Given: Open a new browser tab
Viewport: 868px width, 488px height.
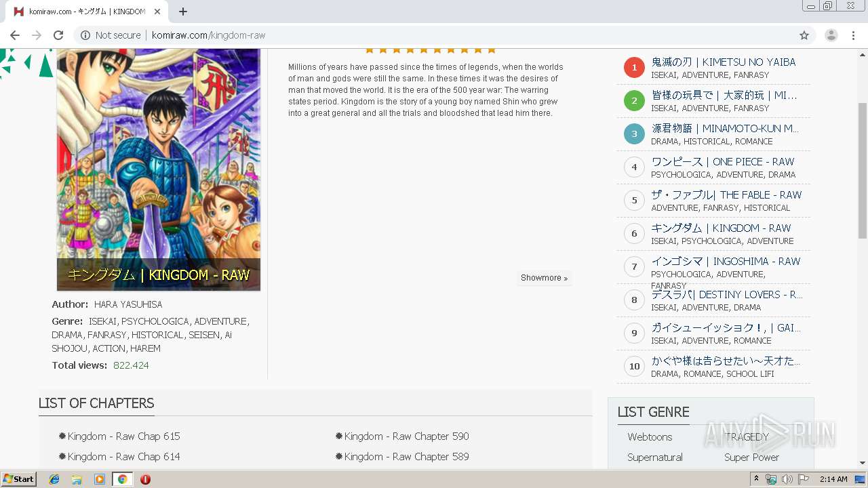Looking at the screenshot, I should click(182, 12).
